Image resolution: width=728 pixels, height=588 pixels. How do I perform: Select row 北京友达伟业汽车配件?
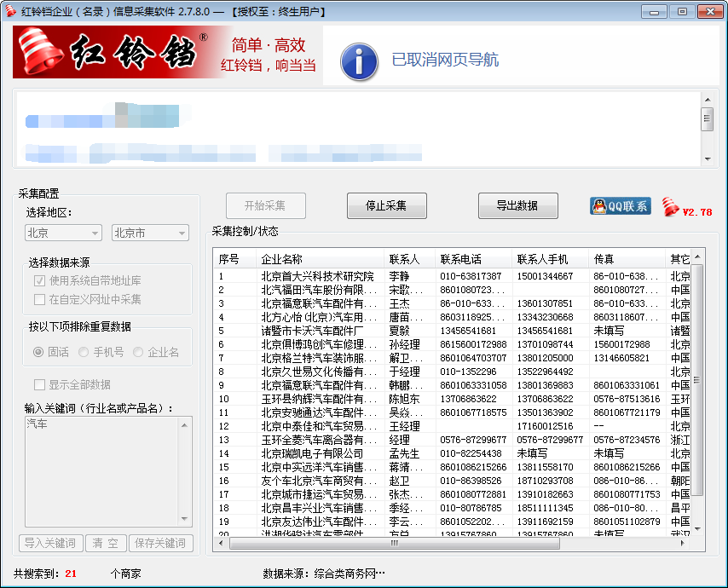coord(452,522)
